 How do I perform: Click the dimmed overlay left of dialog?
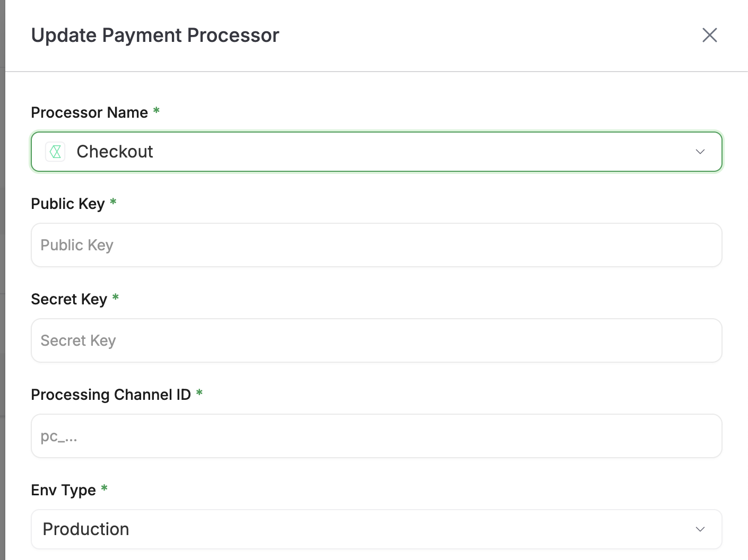pyautogui.click(x=2, y=265)
